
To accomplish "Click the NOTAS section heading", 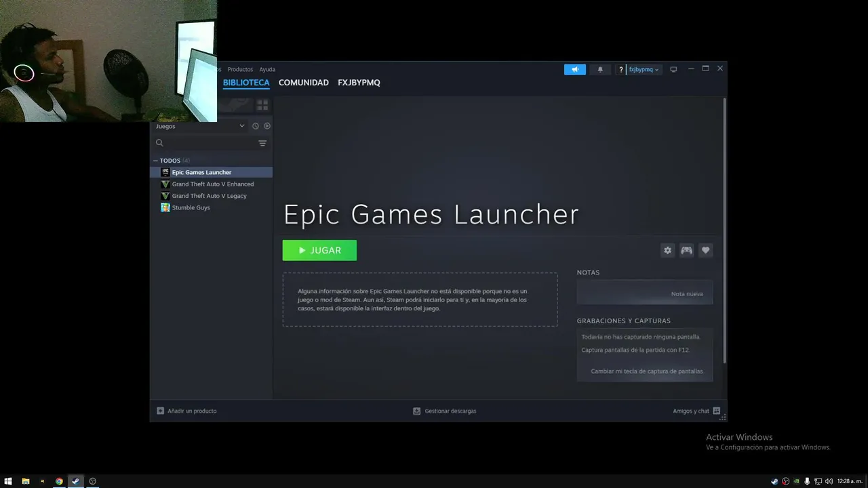I will 588,272.
